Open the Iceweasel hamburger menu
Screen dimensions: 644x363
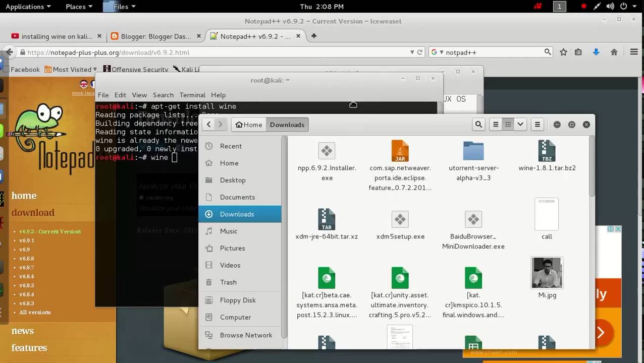click(x=634, y=52)
